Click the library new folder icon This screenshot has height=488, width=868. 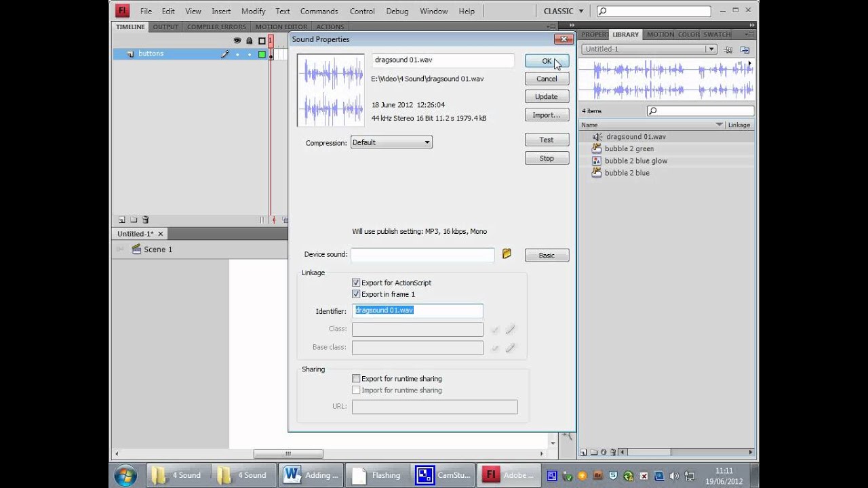pyautogui.click(x=593, y=452)
